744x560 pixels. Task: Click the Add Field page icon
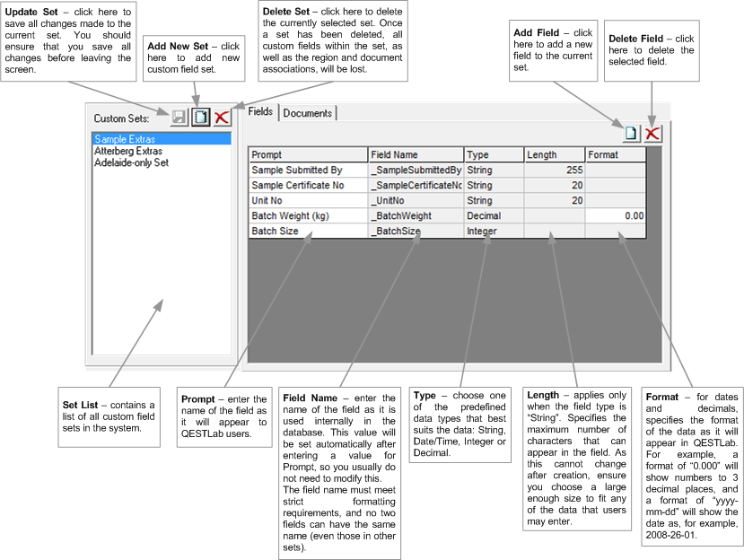tap(632, 133)
